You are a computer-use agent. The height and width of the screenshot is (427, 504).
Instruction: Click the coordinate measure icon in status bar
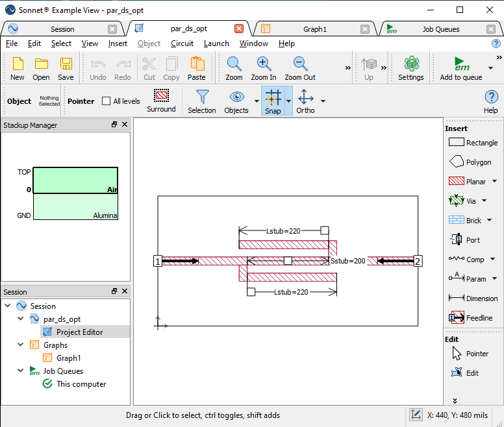[x=415, y=415]
